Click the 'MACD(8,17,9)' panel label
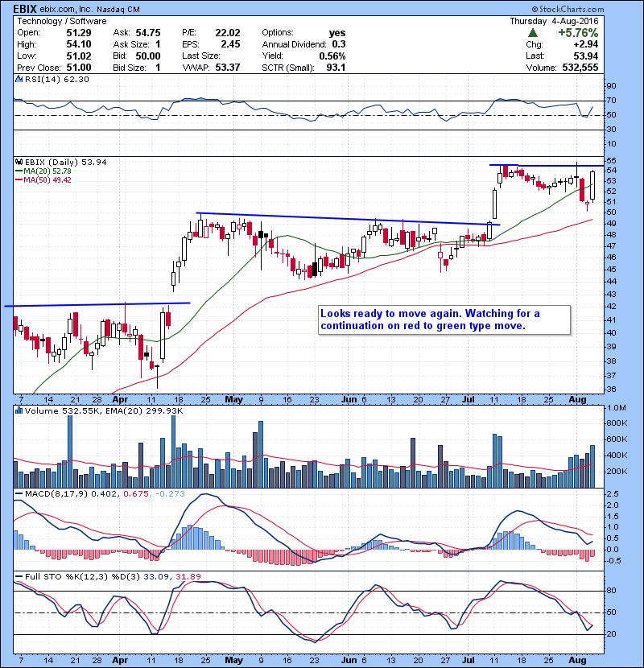 point(56,494)
